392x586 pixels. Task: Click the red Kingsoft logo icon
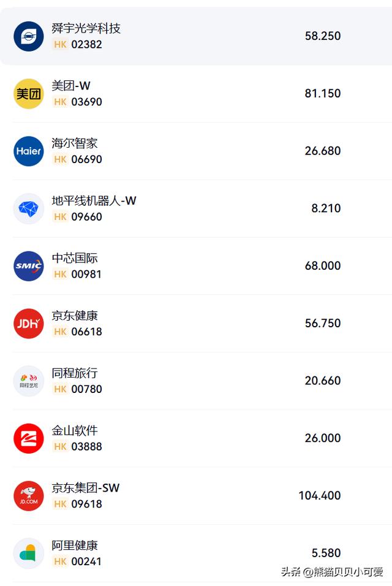(x=29, y=438)
